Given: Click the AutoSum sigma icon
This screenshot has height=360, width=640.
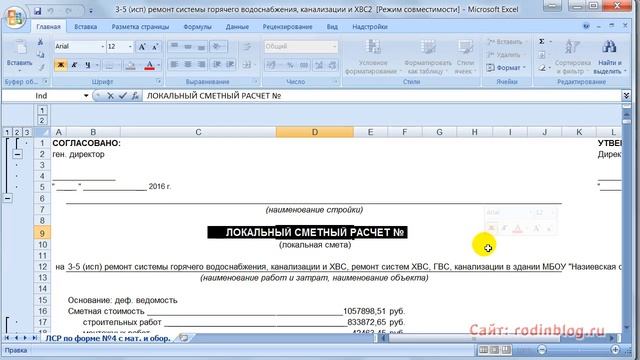Looking at the screenshot, I should click(542, 42).
